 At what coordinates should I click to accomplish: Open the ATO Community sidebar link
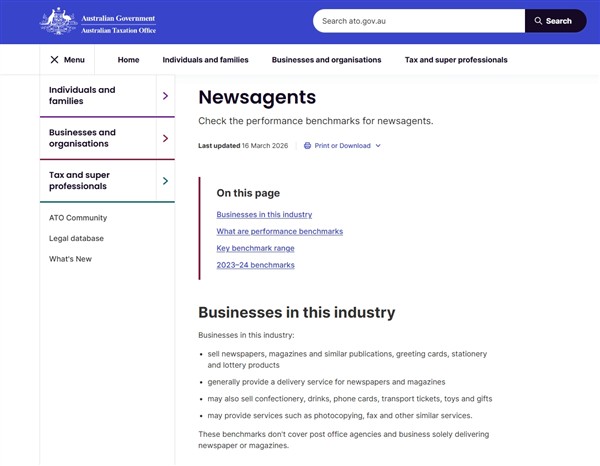click(x=78, y=218)
